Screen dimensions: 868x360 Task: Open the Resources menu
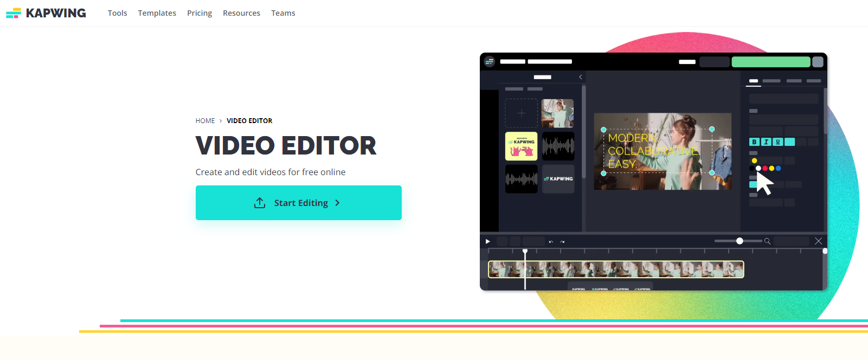pyautogui.click(x=241, y=13)
